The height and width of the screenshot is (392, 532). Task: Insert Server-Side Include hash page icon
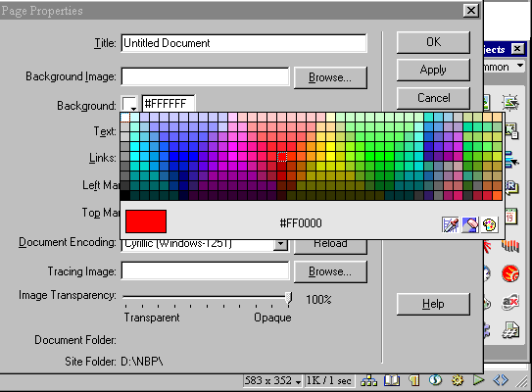tap(511, 330)
